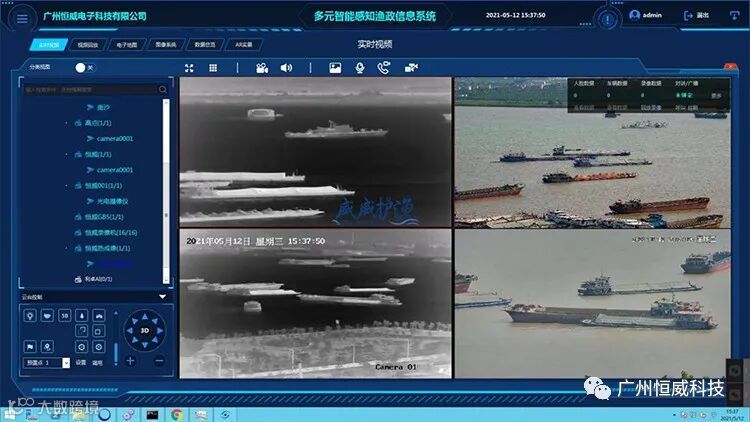Adjust the PTZ speed vertical slider

pyautogui.click(x=116, y=339)
